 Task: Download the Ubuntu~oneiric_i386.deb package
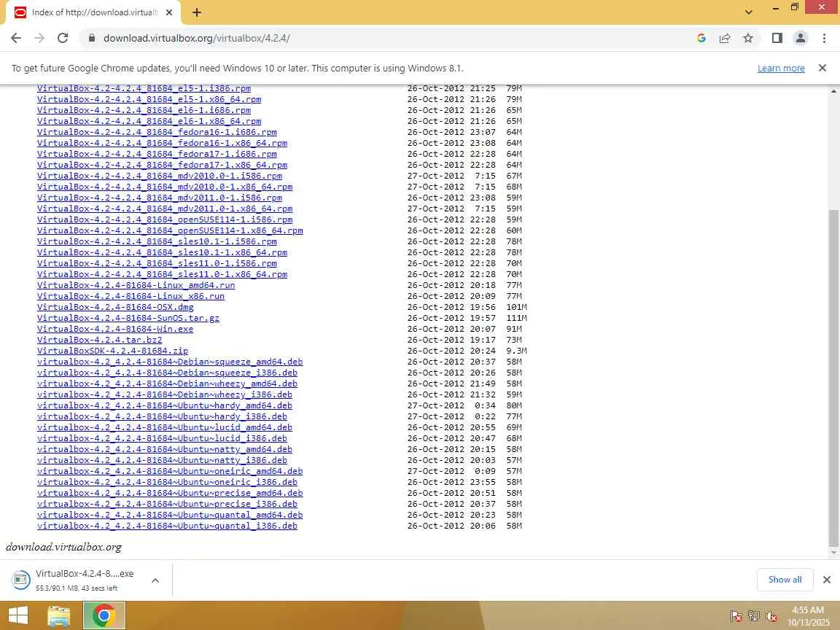pos(167,482)
